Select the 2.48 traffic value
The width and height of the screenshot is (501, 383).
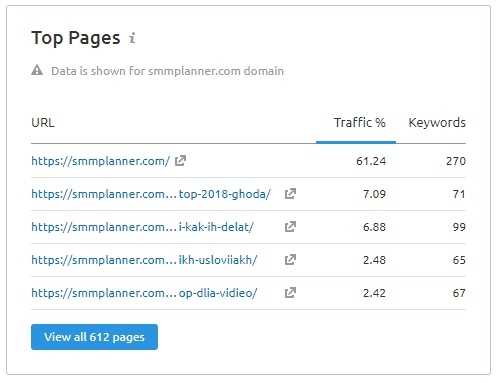point(374,260)
